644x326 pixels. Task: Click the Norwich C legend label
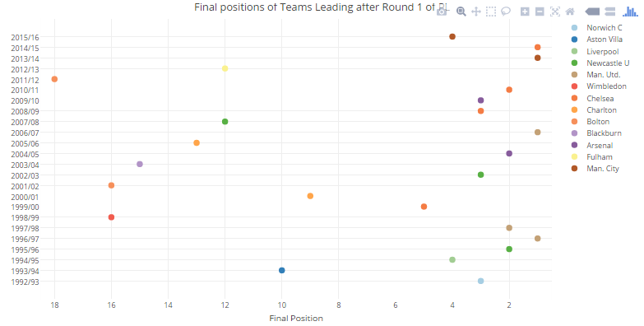[x=605, y=27]
